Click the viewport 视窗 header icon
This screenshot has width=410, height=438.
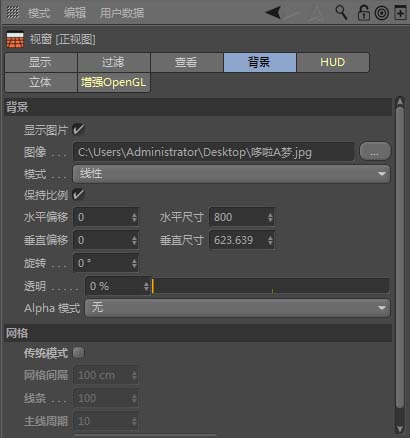[x=15, y=40]
